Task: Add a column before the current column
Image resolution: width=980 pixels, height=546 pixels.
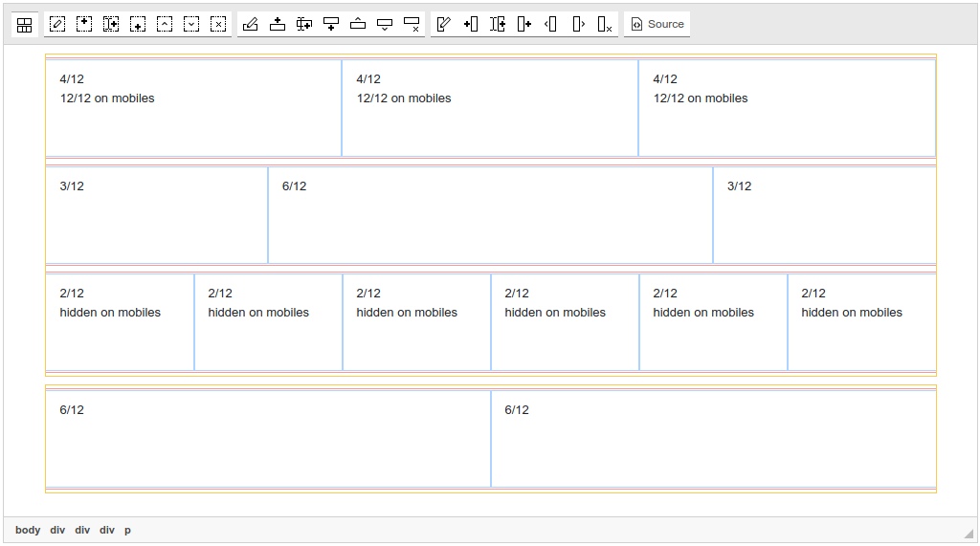Action: pos(470,25)
